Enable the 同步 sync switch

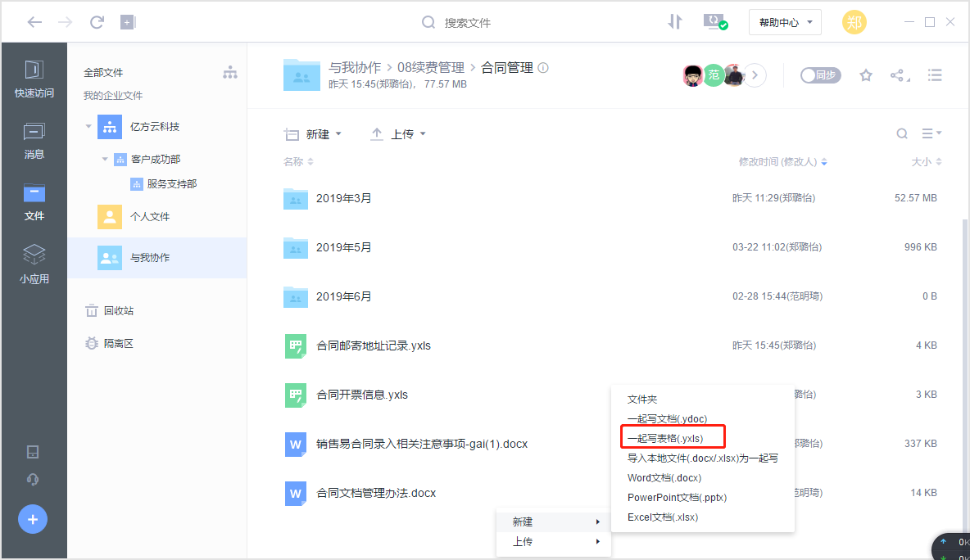click(x=820, y=75)
